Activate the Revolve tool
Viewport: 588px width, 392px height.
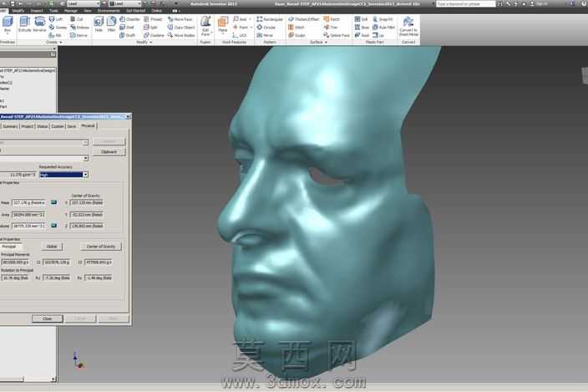[40, 24]
